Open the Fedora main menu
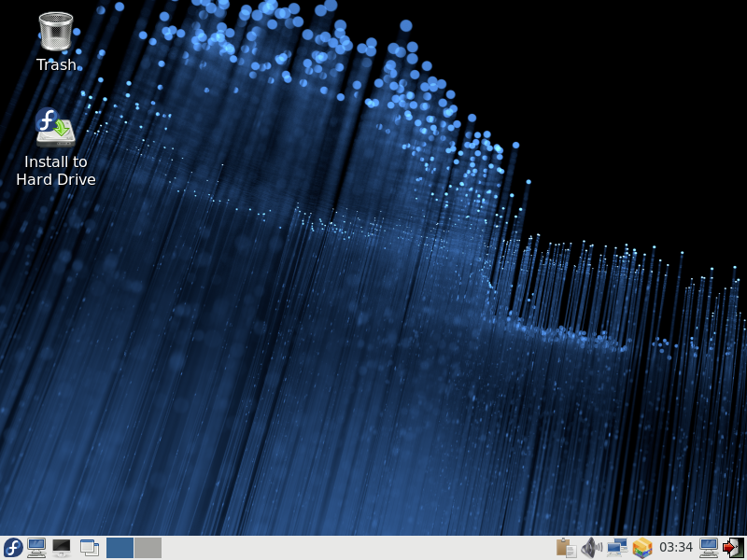Viewport: 747px width, 560px height. [x=13, y=548]
